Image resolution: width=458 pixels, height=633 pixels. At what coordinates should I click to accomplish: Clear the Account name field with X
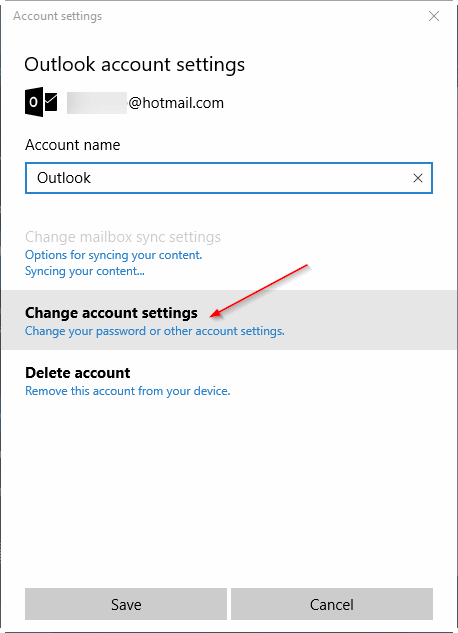point(418,178)
